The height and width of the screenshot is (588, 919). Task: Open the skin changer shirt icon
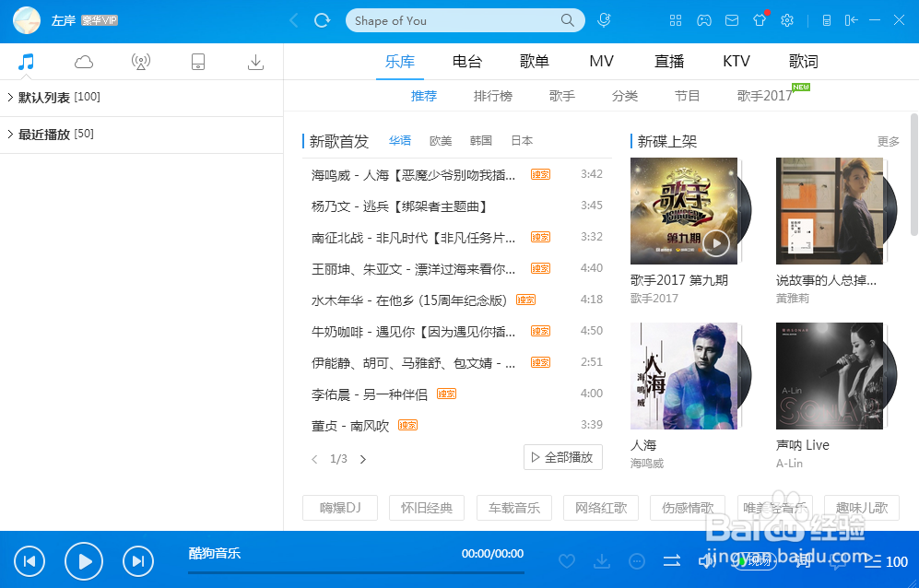[760, 20]
